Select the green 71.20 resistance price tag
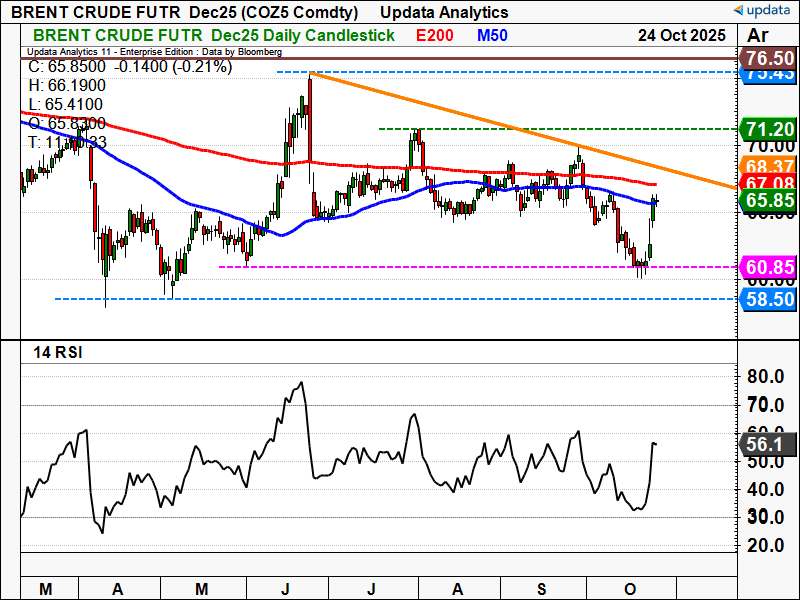The image size is (800, 600). pyautogui.click(x=770, y=129)
